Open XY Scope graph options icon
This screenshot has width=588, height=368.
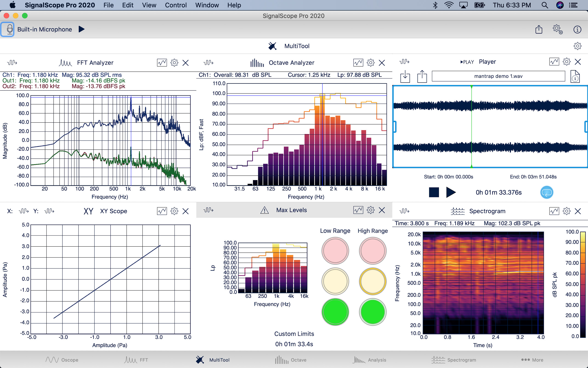[x=162, y=211]
